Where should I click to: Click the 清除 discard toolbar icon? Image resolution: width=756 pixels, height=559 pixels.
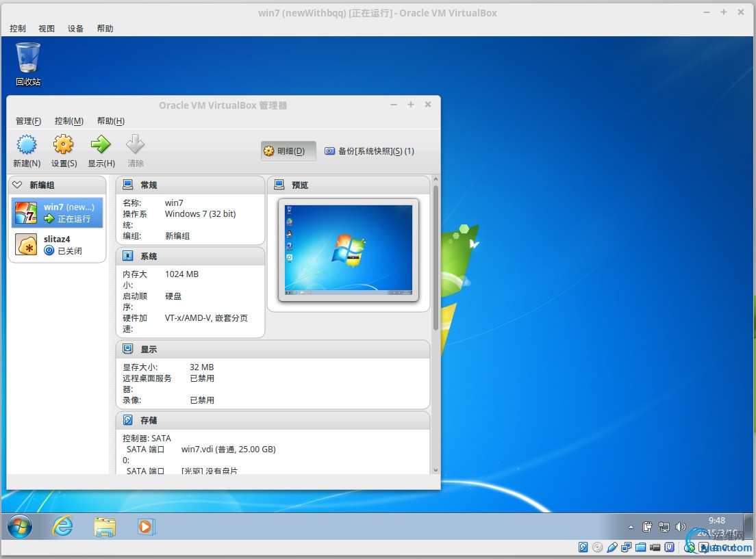tap(135, 144)
